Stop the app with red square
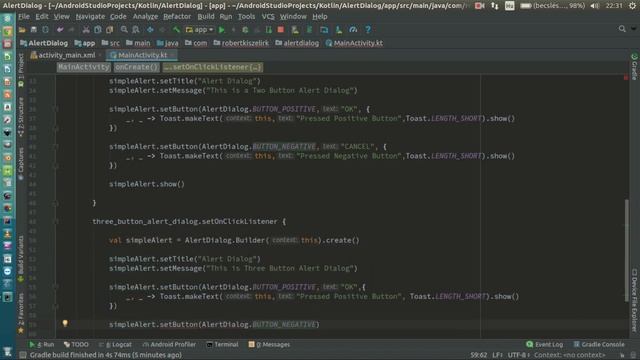Screen dimensions: 640x360 tap(280, 29)
